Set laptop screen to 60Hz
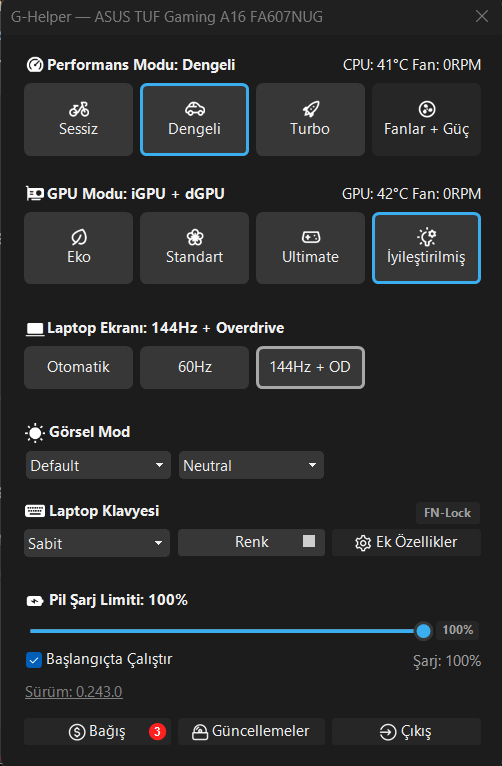Image resolution: width=502 pixels, height=766 pixels. (194, 367)
